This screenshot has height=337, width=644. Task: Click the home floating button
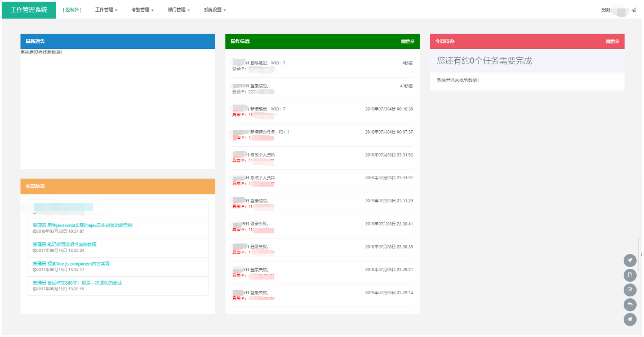click(x=629, y=320)
